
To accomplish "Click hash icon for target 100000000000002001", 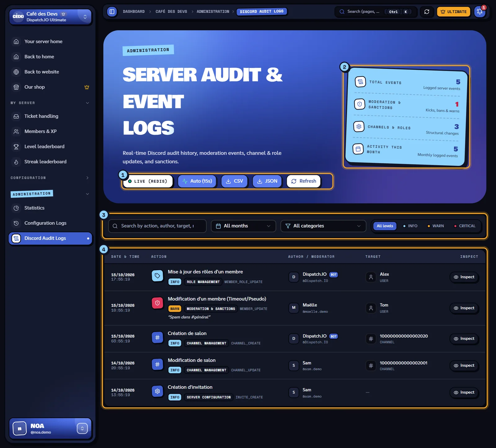I will tap(371, 366).
